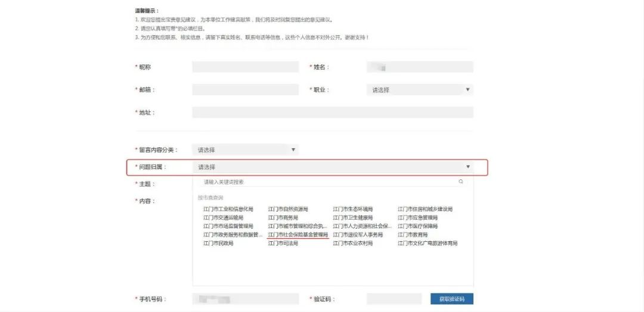The width and height of the screenshot is (644, 312).
Task: Expand the 问题归属 dropdown arrow
Action: tap(468, 167)
